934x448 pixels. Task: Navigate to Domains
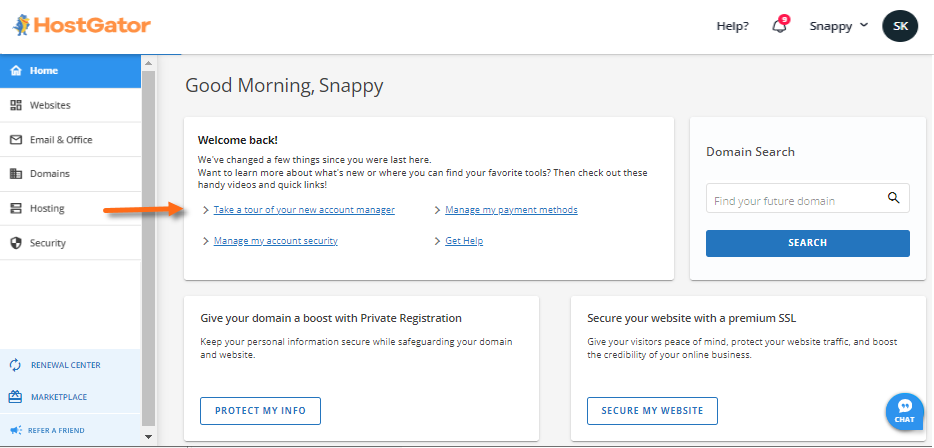(x=70, y=174)
